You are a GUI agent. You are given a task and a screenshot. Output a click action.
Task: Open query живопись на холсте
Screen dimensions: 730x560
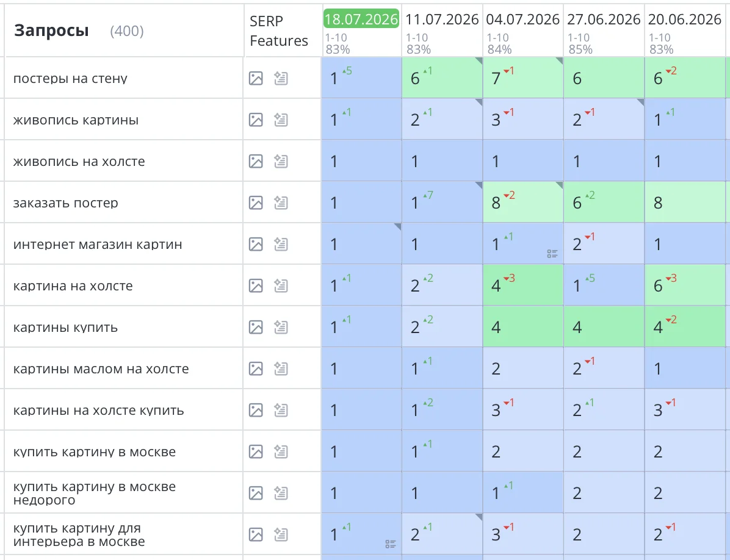(79, 162)
